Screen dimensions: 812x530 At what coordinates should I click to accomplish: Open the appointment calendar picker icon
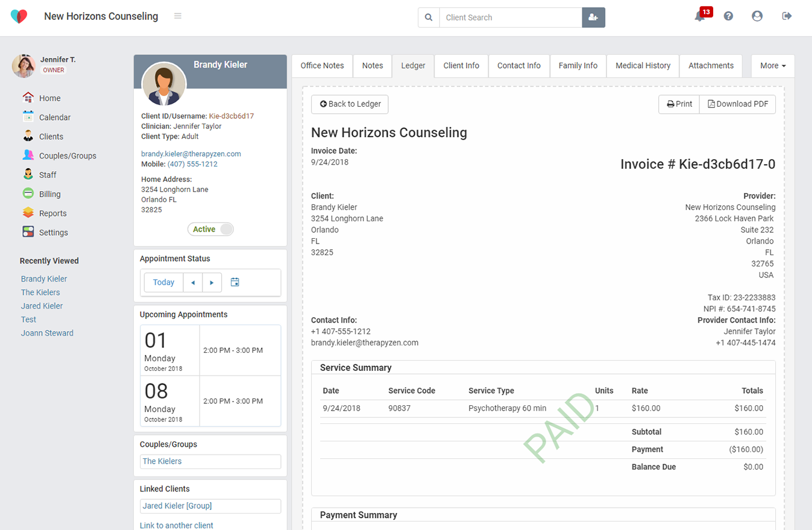tap(235, 282)
